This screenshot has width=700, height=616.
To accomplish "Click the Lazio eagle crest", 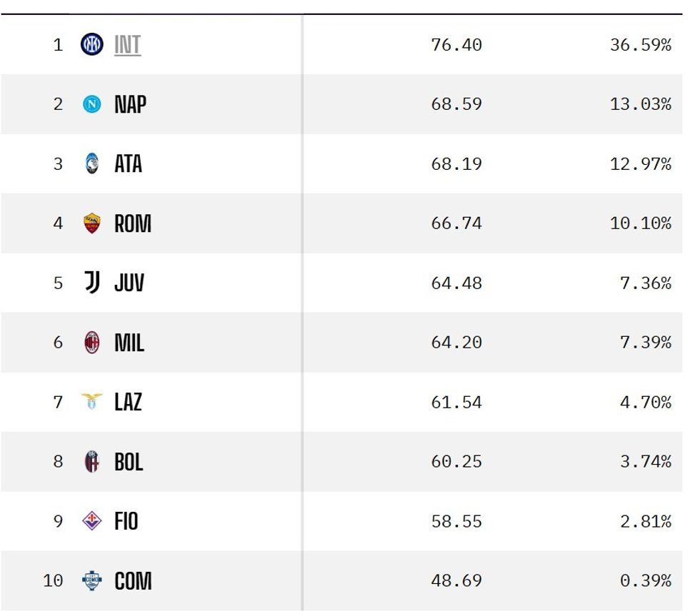I will 91,402.
